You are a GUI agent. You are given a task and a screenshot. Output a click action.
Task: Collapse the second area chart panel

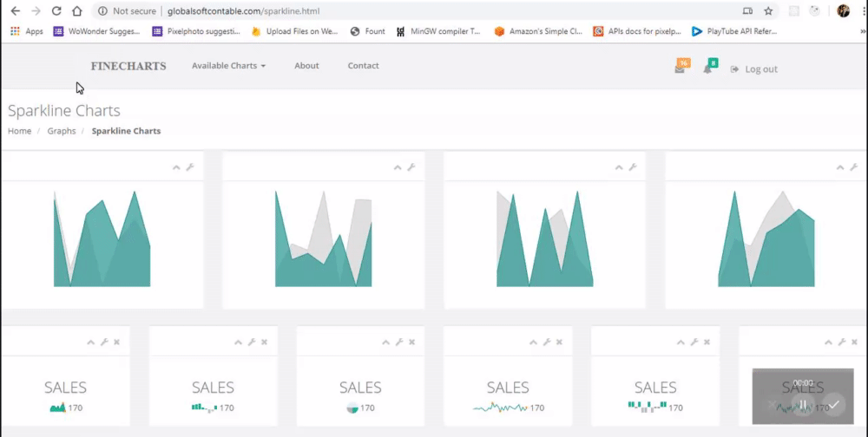(398, 167)
